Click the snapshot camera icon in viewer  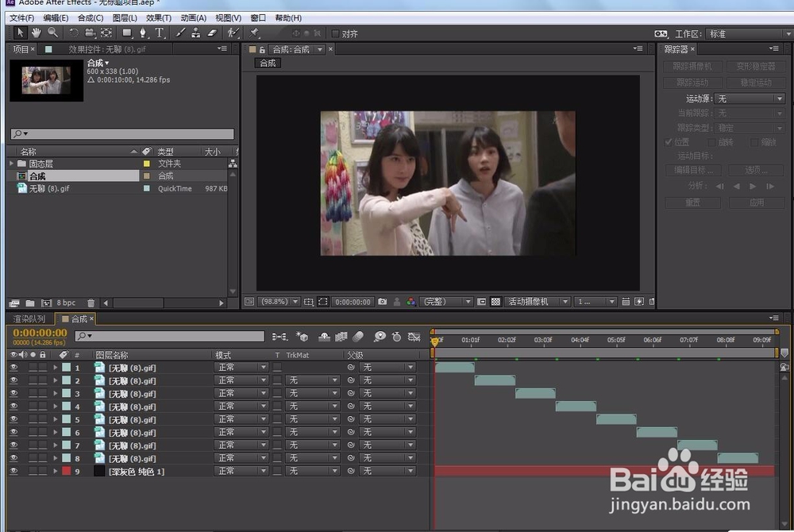click(x=383, y=302)
